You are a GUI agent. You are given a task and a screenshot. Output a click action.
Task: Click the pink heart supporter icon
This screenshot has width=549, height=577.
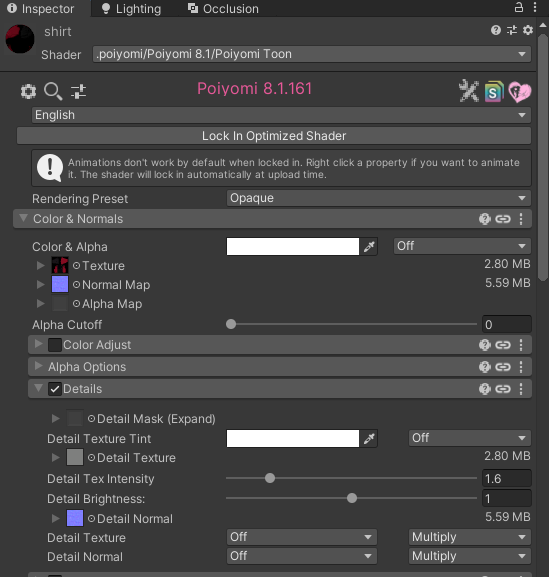point(520,92)
